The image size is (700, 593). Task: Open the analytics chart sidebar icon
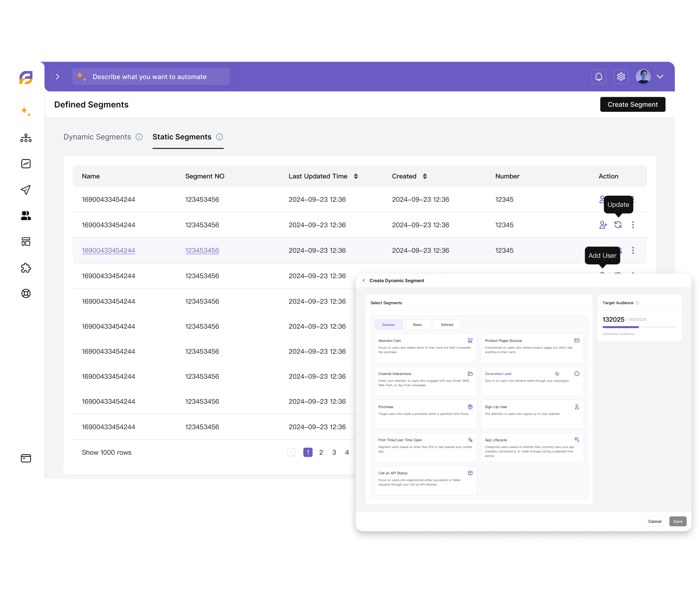click(x=26, y=164)
